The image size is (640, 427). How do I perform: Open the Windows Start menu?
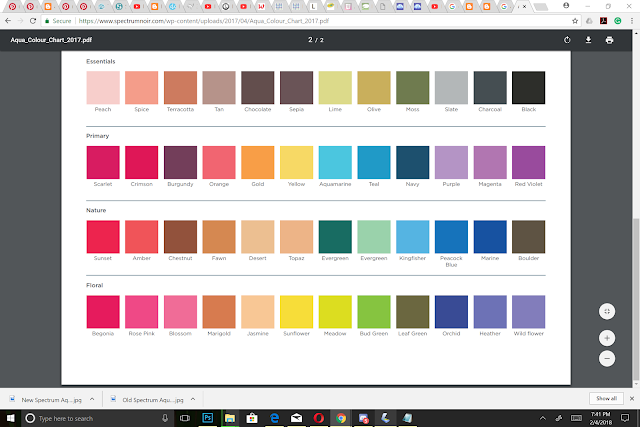click(x=11, y=418)
